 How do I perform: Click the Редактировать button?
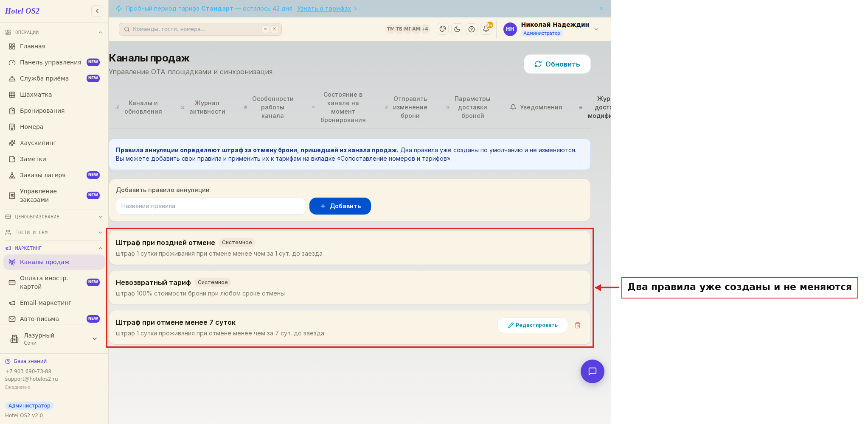pyautogui.click(x=533, y=325)
